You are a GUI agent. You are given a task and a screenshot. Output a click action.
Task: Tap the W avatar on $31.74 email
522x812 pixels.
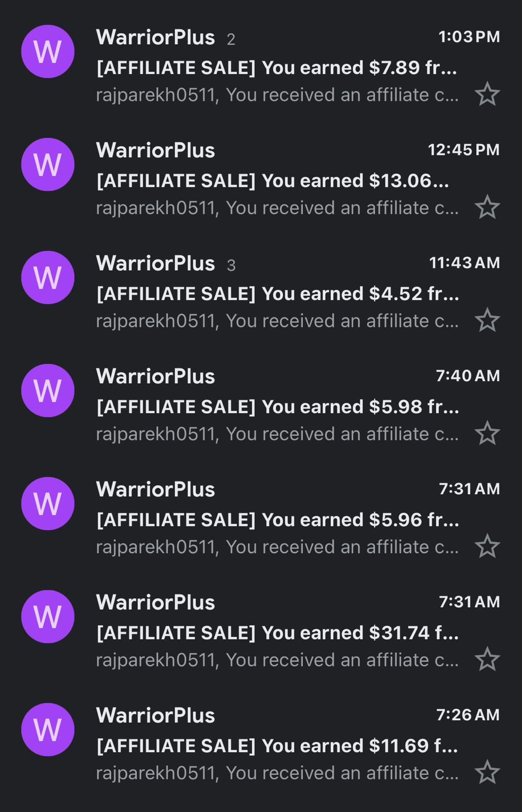[48, 617]
